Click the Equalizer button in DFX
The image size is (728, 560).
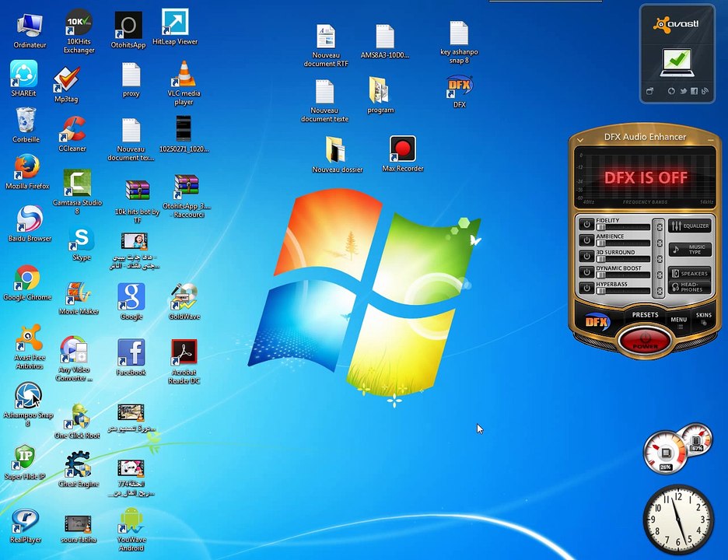[689, 226]
